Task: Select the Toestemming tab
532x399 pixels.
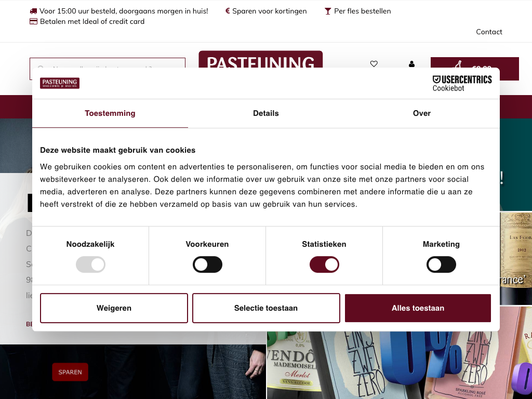Action: point(110,113)
